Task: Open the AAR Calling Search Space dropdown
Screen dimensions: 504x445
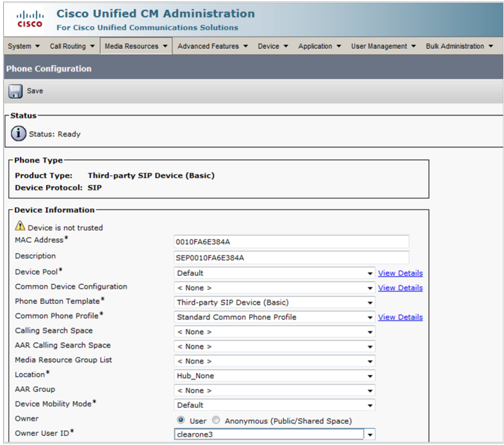Action: (275, 347)
